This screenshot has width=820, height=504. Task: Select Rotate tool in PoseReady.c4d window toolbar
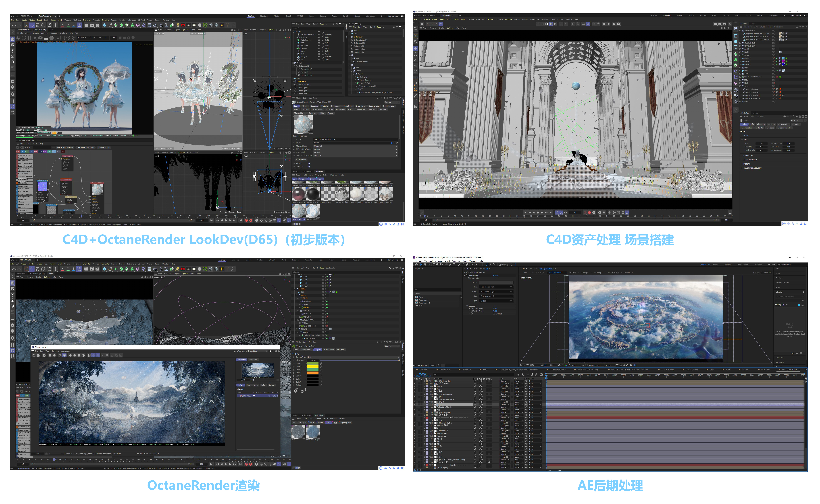pyautogui.click(x=43, y=25)
